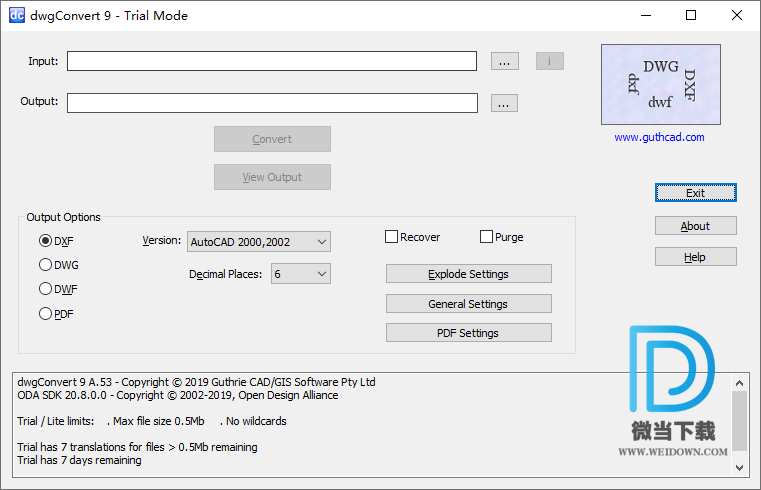The height and width of the screenshot is (490, 761).
Task: Click the log panel scrollbar thumb
Action: point(739,421)
